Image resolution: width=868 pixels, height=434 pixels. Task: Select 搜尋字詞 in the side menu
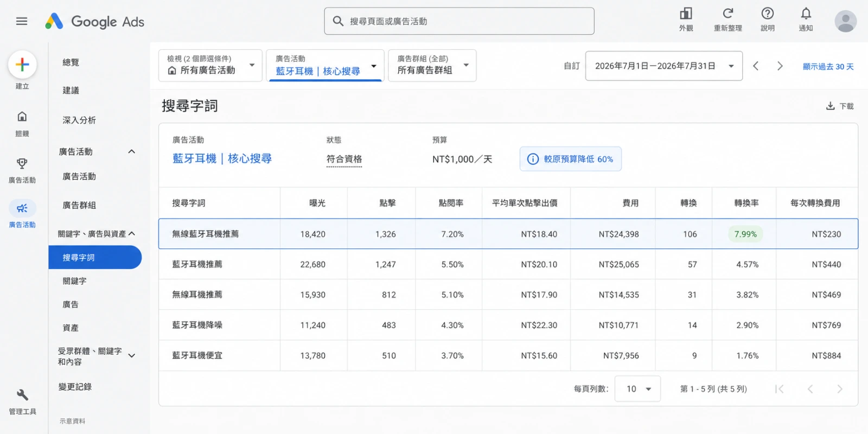[x=95, y=257]
